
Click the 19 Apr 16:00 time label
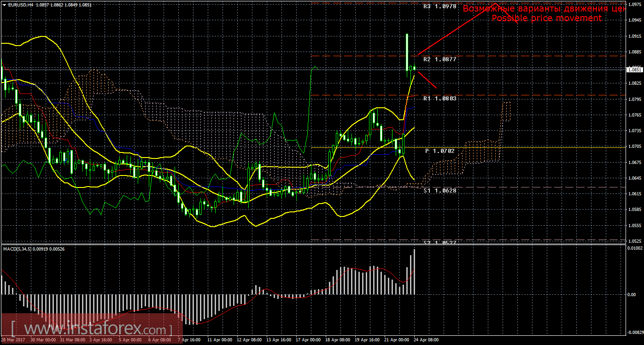point(367,340)
